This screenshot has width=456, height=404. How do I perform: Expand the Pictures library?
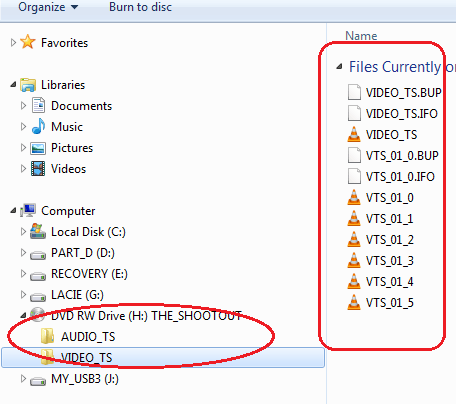(x=23, y=148)
